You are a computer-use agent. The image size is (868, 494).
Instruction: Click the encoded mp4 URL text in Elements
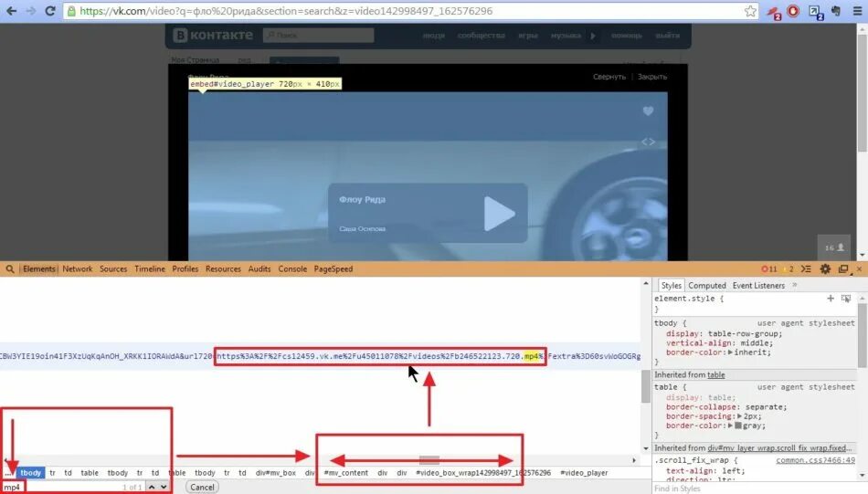[x=380, y=356]
